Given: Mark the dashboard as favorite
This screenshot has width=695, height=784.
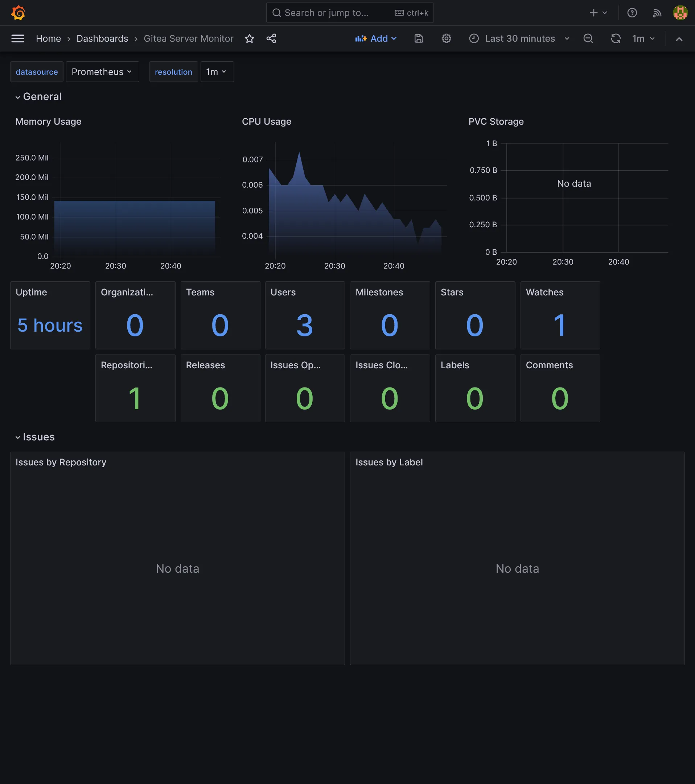Looking at the screenshot, I should [250, 38].
